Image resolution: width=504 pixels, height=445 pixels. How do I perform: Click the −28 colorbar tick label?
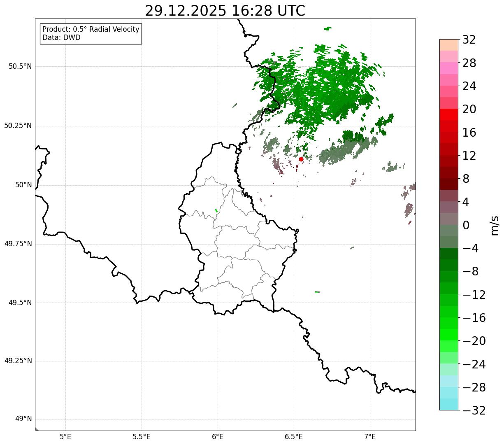[x=474, y=387]
